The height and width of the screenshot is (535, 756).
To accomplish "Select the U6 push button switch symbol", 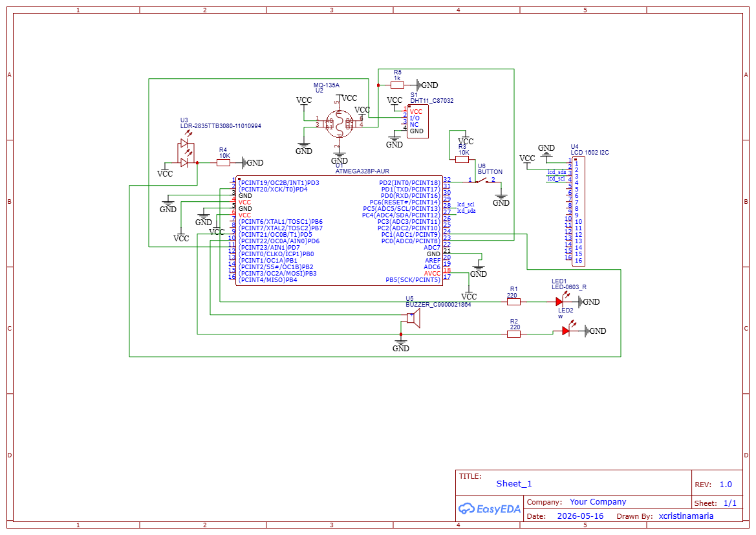I will point(481,181).
